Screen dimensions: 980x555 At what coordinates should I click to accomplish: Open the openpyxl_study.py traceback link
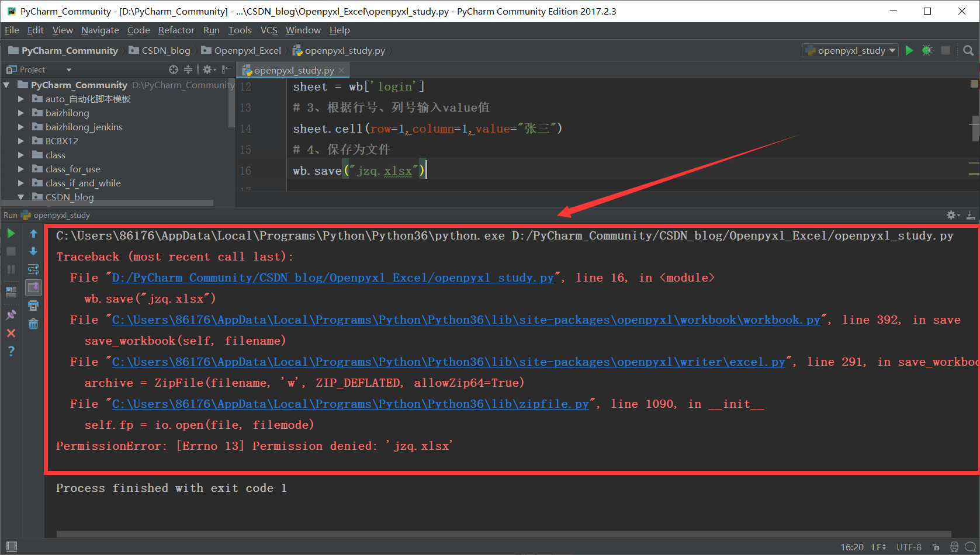pyautogui.click(x=333, y=277)
